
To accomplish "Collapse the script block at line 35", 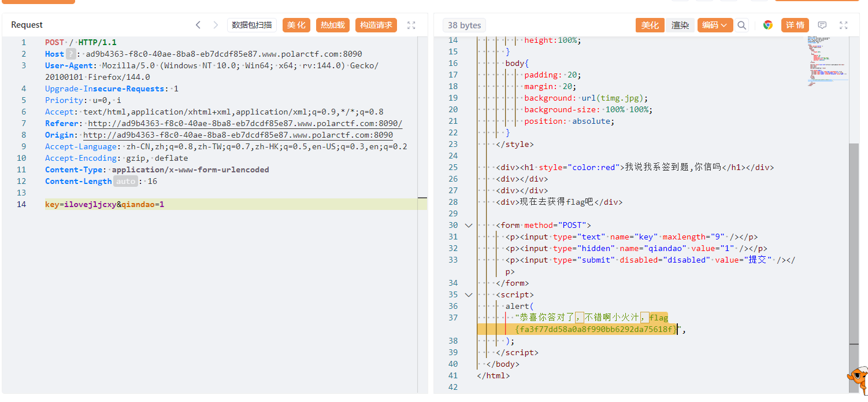I will (x=469, y=294).
